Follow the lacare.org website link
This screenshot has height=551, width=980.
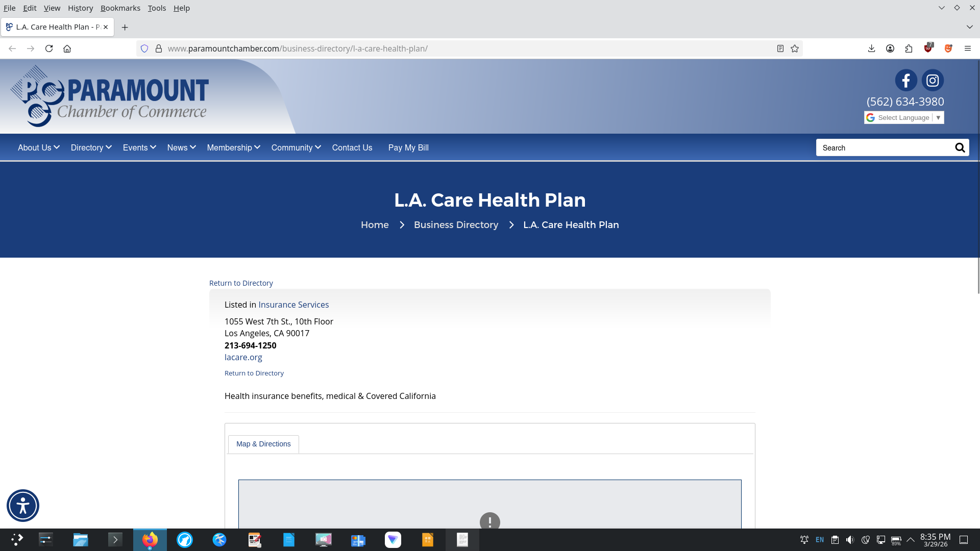tap(243, 358)
